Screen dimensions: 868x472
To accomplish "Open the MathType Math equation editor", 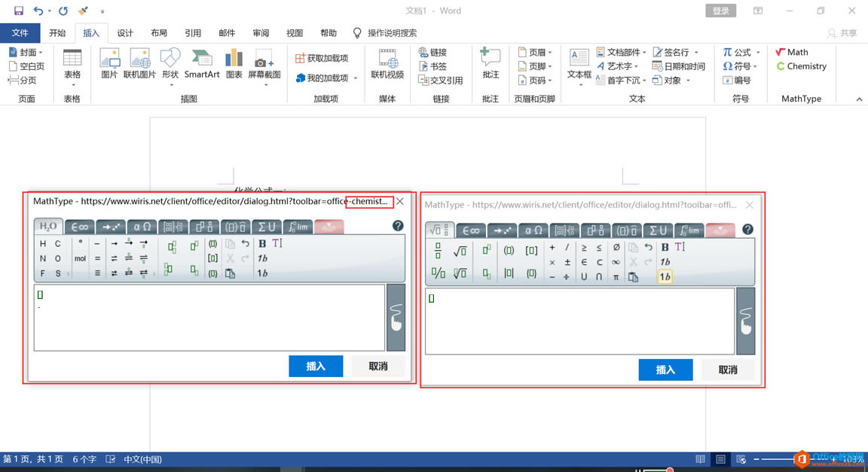I will (x=793, y=51).
